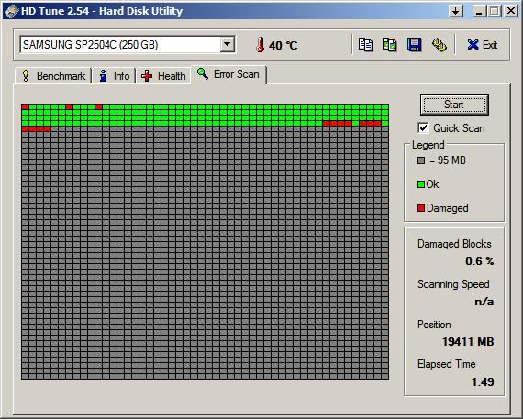This screenshot has height=420, width=523.
Task: Minimize the HD Tune window
Action: click(479, 11)
